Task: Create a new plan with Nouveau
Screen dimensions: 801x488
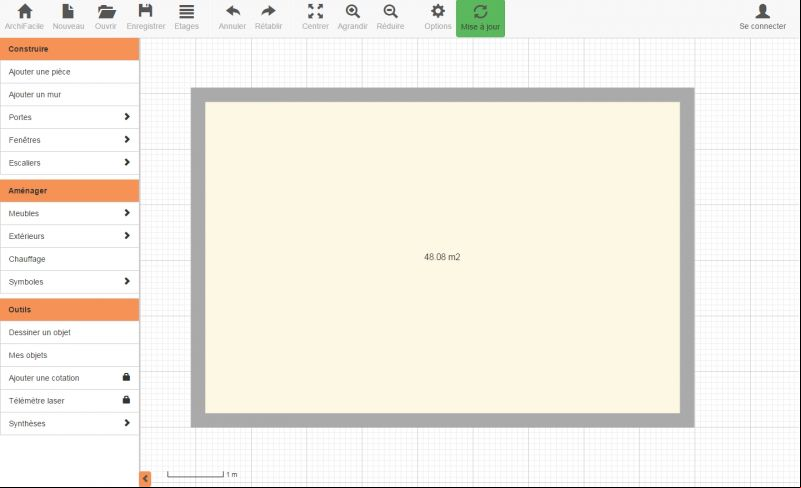Action: (x=68, y=17)
